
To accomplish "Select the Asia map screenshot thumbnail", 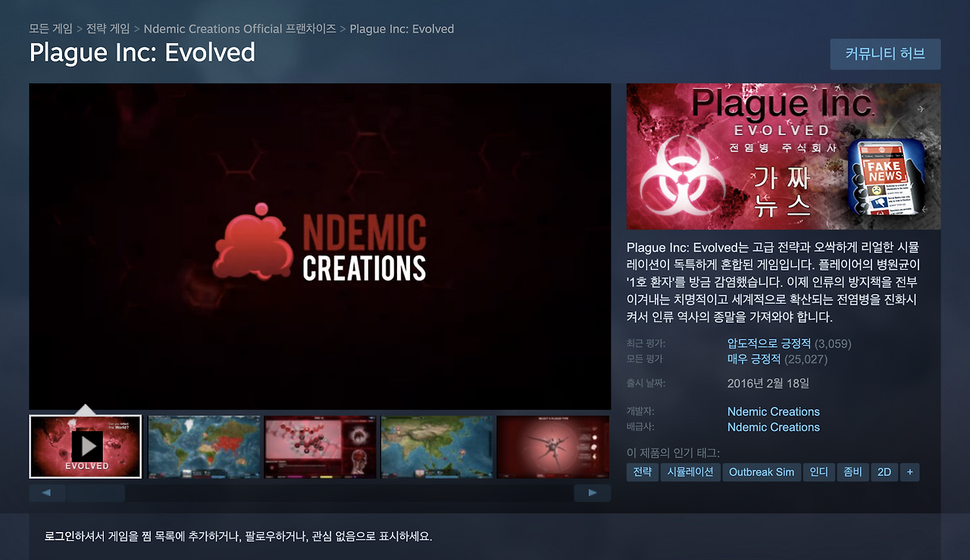I will pos(436,446).
